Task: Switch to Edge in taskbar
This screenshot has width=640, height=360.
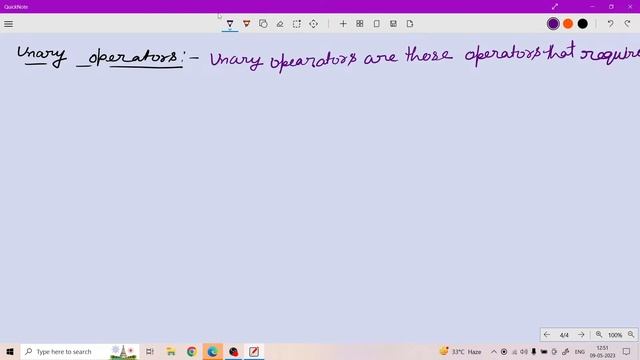Action: [213, 351]
